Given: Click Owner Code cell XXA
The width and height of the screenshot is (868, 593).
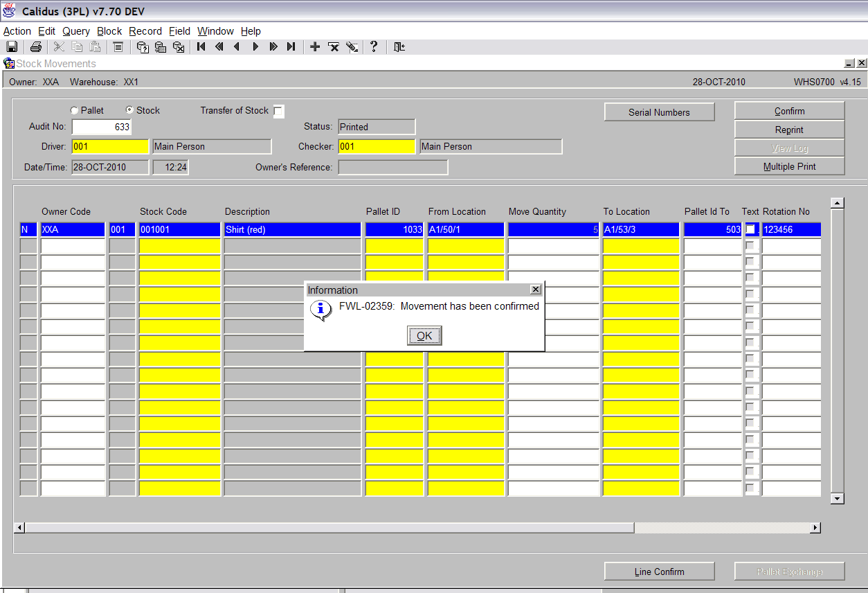Looking at the screenshot, I should point(73,229).
